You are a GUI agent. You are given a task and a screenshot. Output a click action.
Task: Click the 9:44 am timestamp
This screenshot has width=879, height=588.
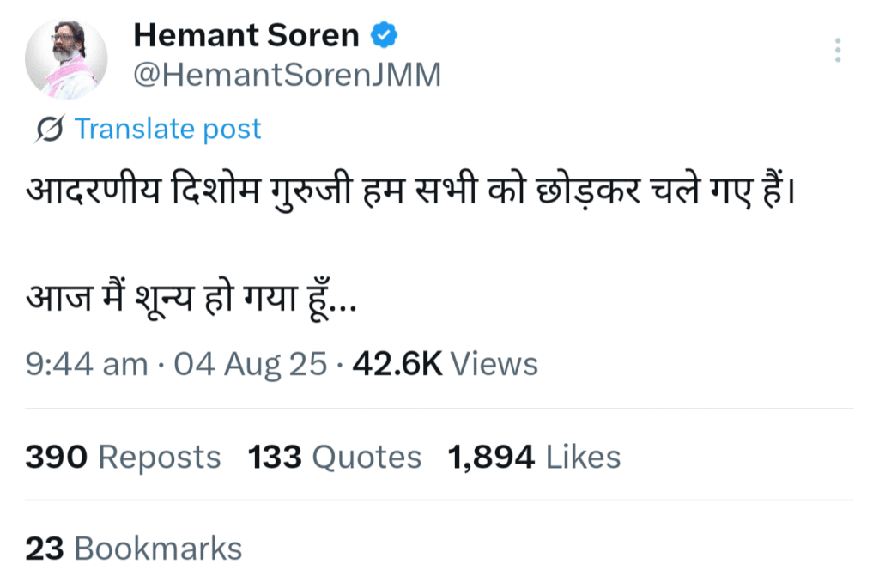[x=87, y=364]
